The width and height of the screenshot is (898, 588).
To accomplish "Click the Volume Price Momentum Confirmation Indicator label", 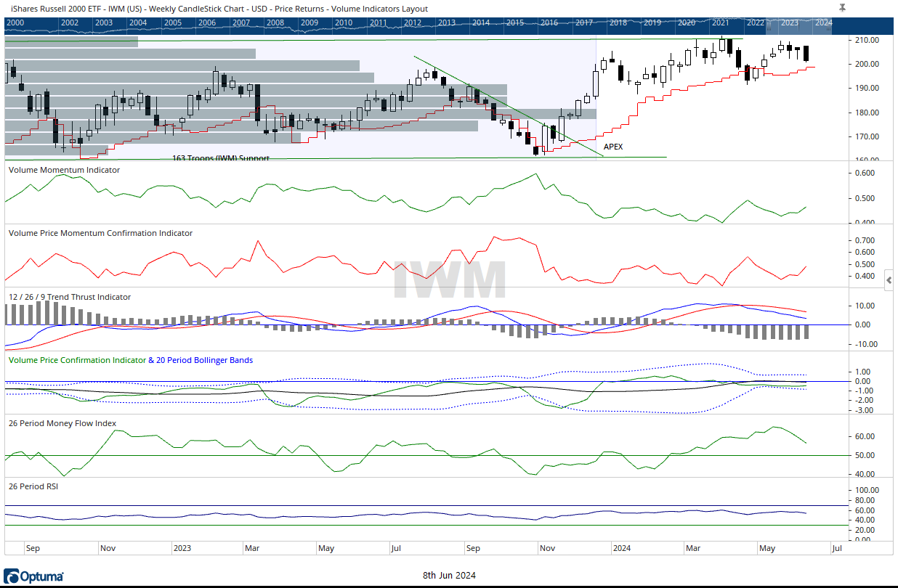I will coord(100,233).
